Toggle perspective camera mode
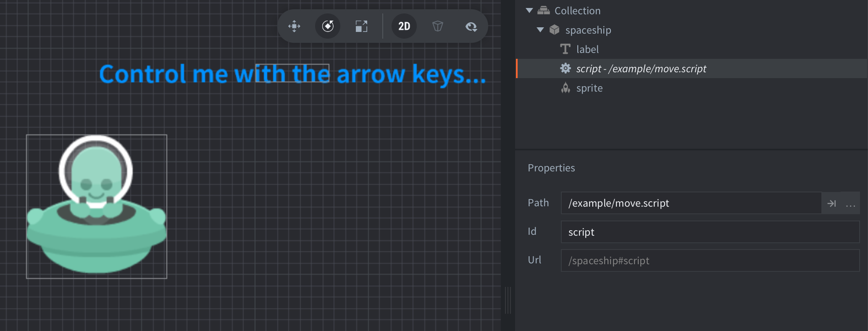Image resolution: width=868 pixels, height=331 pixels. 438,26
